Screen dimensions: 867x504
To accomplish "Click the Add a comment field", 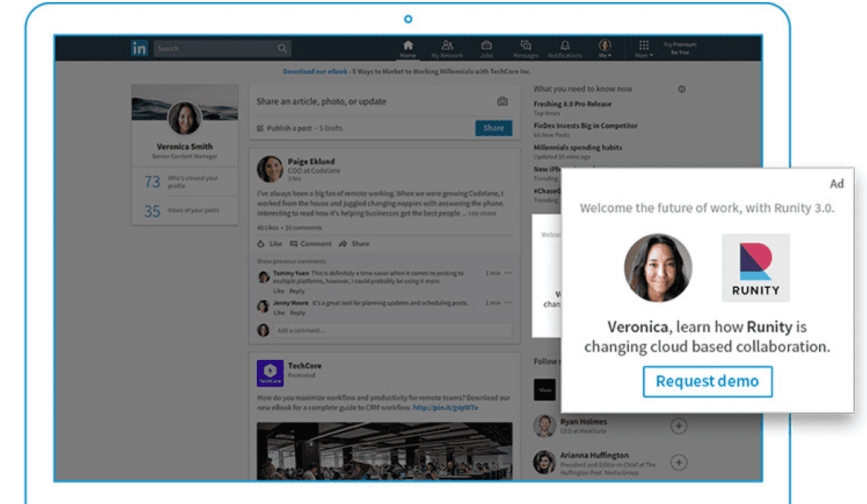I will [392, 330].
